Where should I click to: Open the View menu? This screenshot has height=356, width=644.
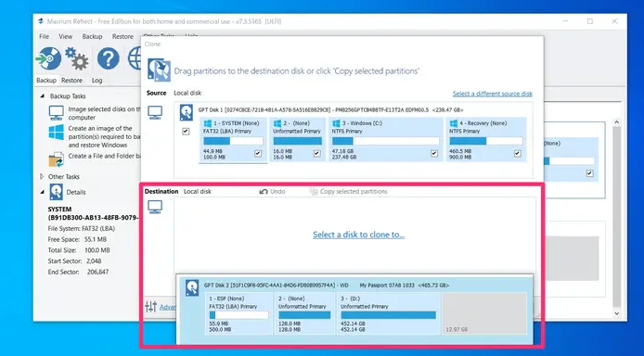pos(65,36)
